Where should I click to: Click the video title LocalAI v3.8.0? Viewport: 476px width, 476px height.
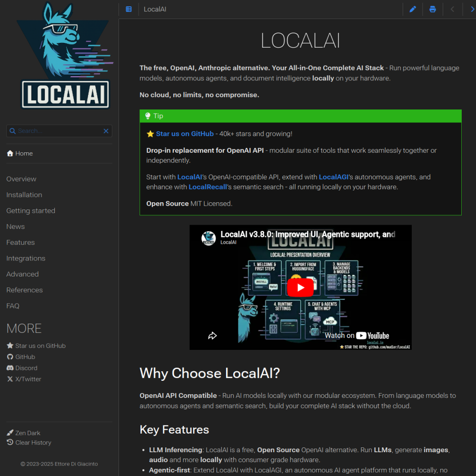click(307, 234)
